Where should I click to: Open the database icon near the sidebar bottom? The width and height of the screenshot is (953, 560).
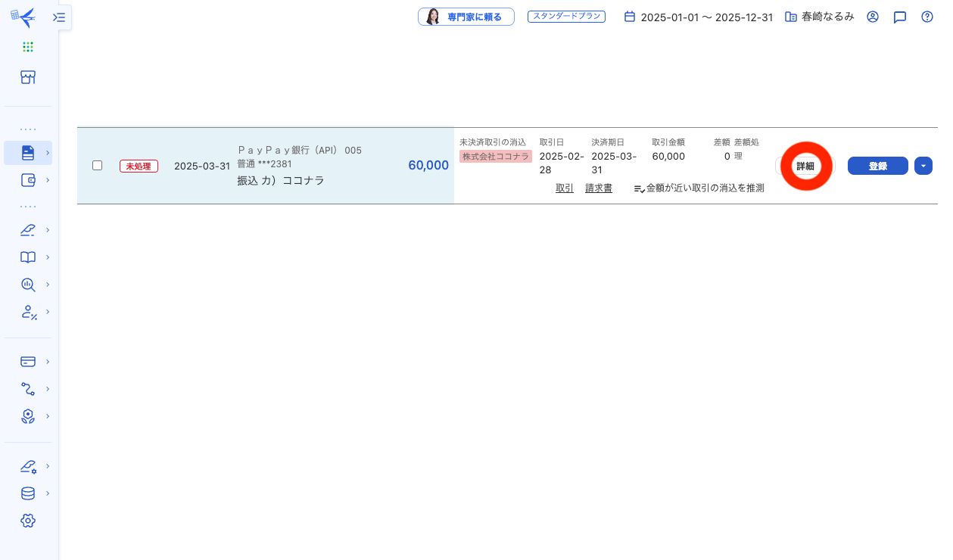pyautogui.click(x=28, y=493)
